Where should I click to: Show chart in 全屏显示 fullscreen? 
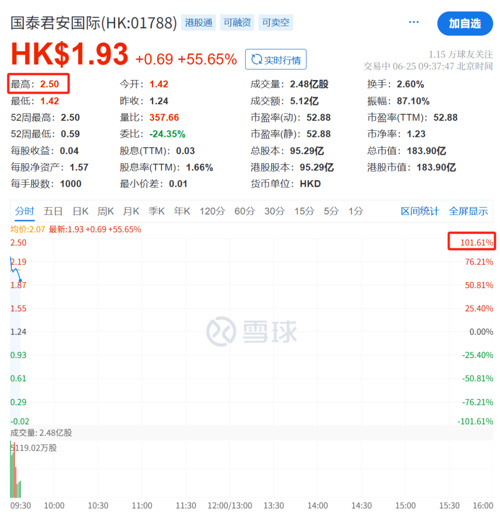[x=468, y=211]
